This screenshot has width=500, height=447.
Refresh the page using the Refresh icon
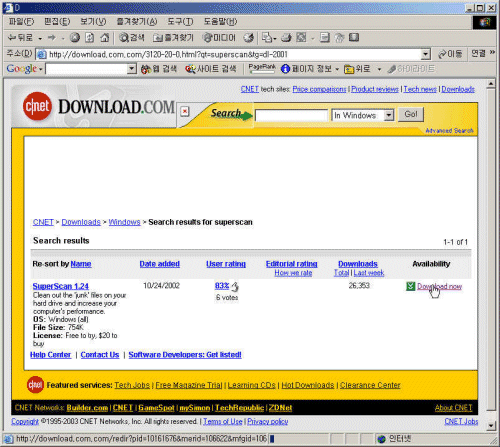coord(89,38)
